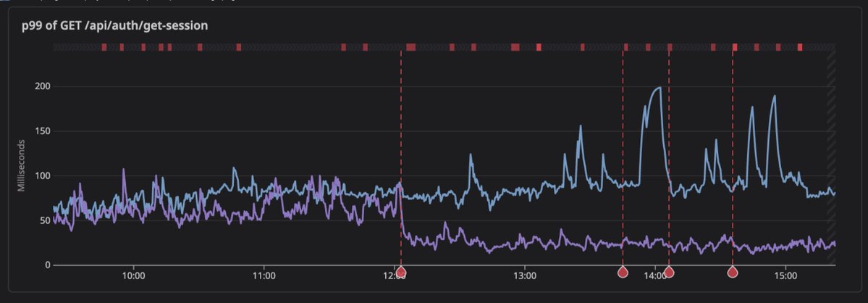Click the 15:00 time axis label

(786, 275)
